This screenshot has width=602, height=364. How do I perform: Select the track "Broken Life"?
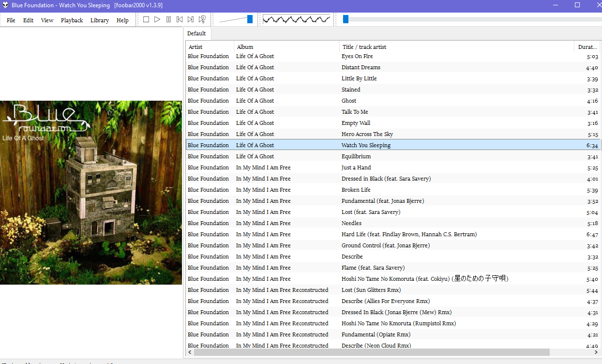point(356,190)
